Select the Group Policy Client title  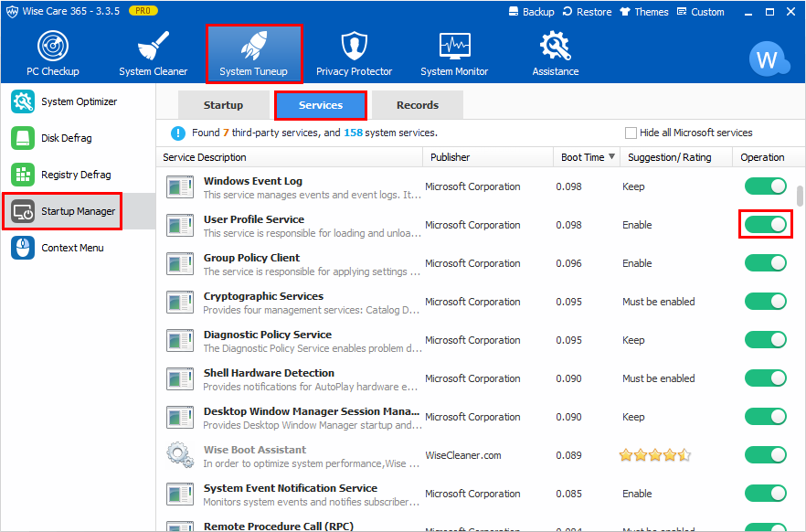point(252,258)
